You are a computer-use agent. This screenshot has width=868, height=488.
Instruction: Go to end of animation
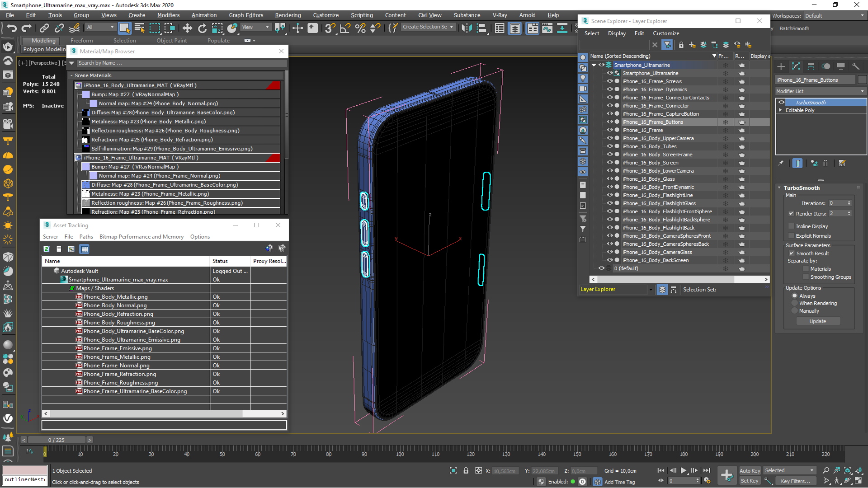coord(707,470)
